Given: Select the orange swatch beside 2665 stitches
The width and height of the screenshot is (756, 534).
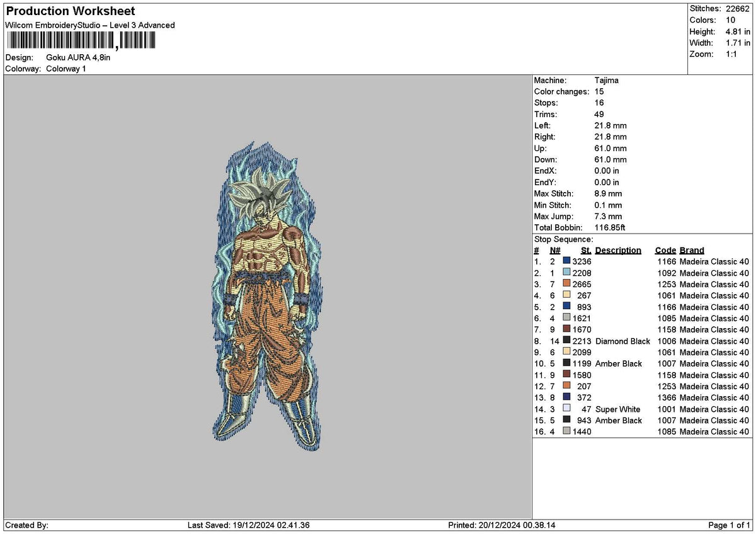Looking at the screenshot, I should coord(566,283).
